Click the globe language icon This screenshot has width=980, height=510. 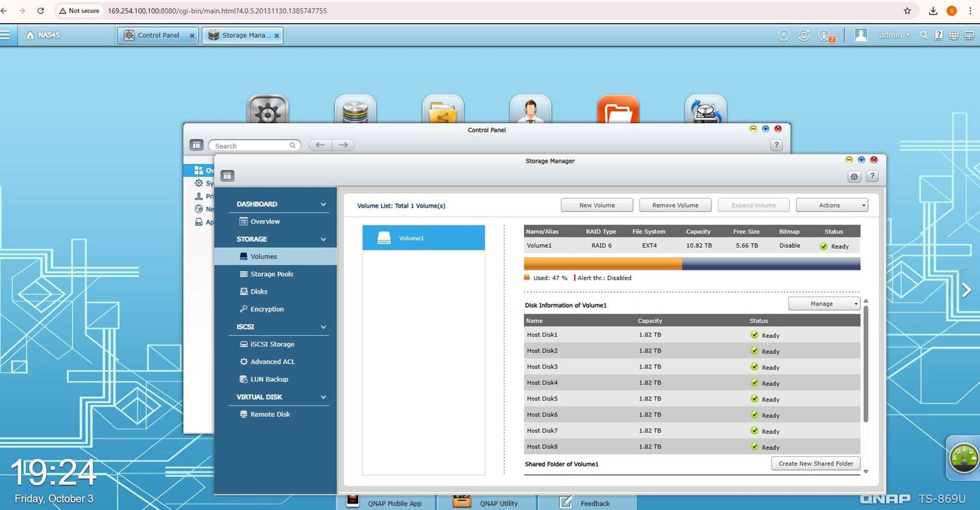pyautogui.click(x=954, y=35)
